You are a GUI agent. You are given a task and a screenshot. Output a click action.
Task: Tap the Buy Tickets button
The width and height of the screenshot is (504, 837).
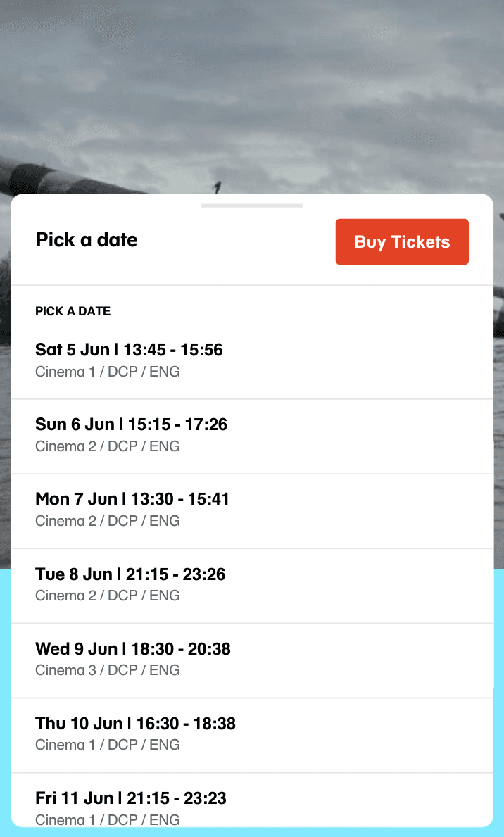401,241
